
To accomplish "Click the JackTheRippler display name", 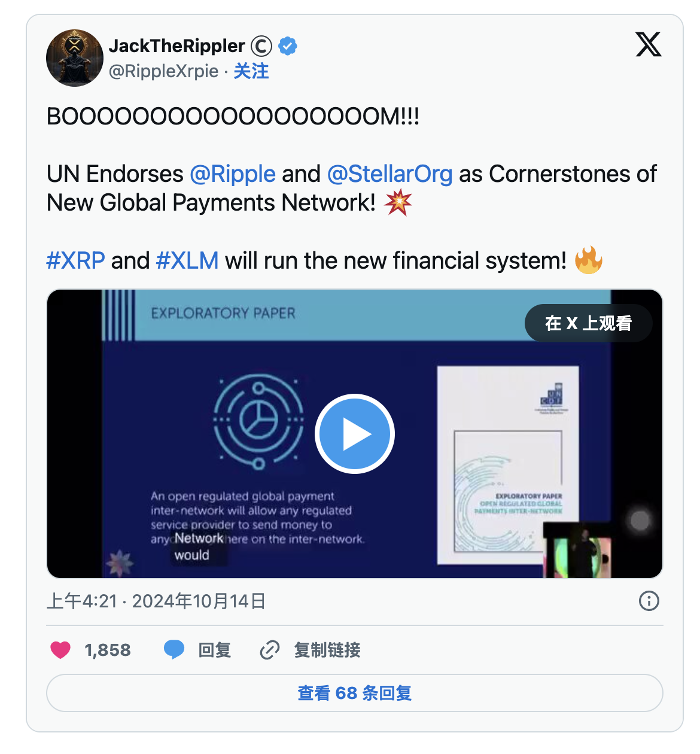I will (x=177, y=46).
